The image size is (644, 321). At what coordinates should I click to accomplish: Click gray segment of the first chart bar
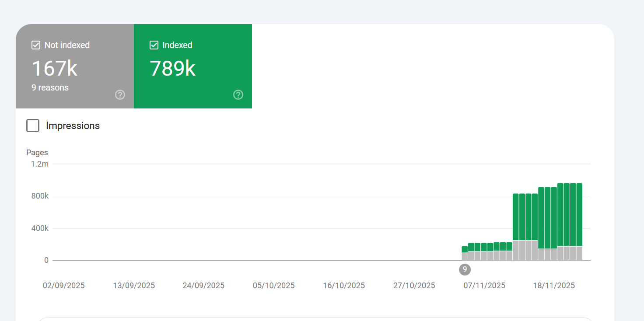click(x=465, y=257)
